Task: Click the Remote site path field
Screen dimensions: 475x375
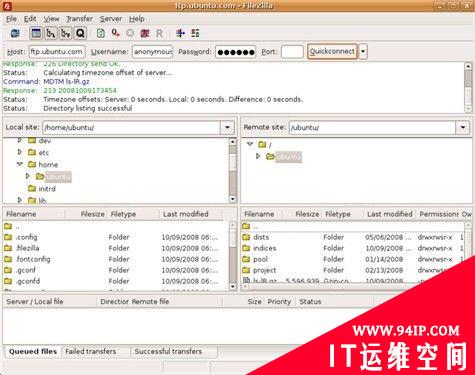Action: 372,127
